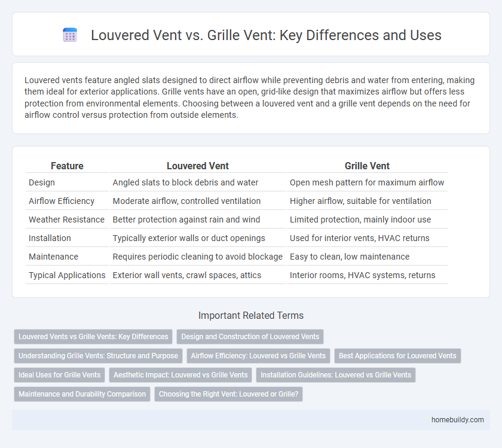The width and height of the screenshot is (502, 448).
Task: Open 'Design and Construction of Louvered Vents' link
Action: (x=250, y=336)
